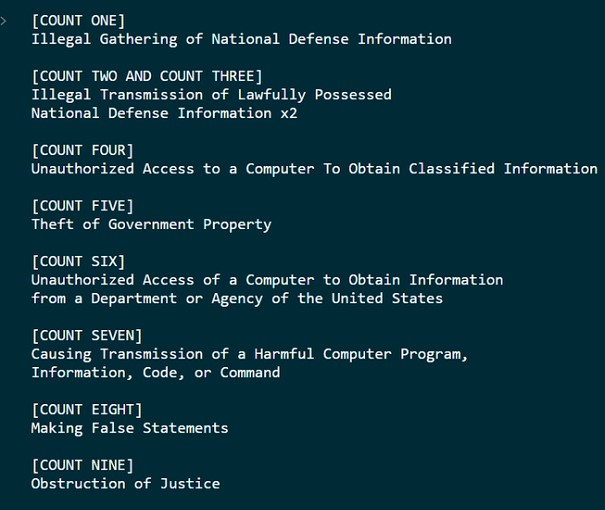The height and width of the screenshot is (510, 605).
Task: Click the chevron arrow beside COUNT ONE
Action: pos(3,21)
